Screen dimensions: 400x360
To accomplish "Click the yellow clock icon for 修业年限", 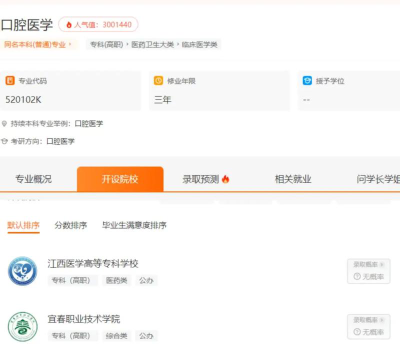I will [x=158, y=81].
